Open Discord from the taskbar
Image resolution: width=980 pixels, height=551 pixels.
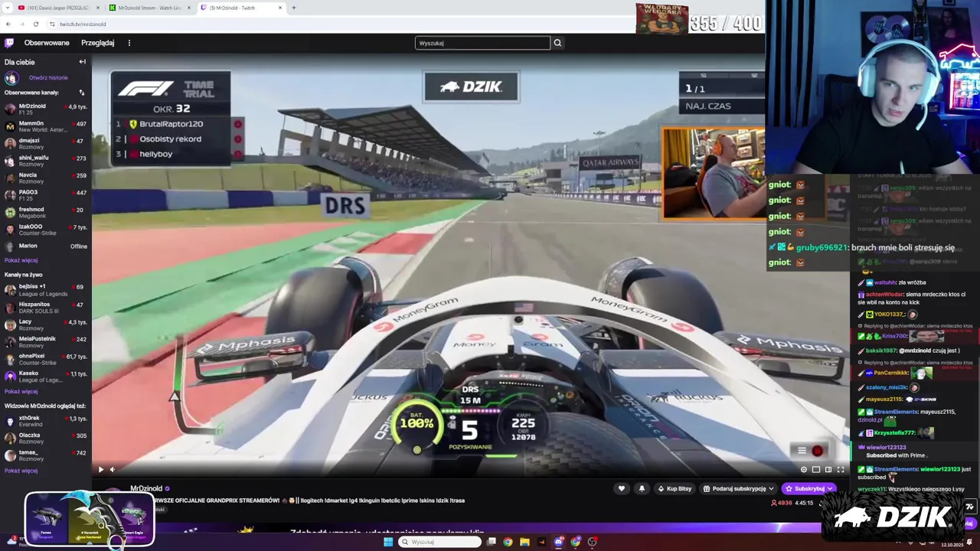(x=558, y=542)
